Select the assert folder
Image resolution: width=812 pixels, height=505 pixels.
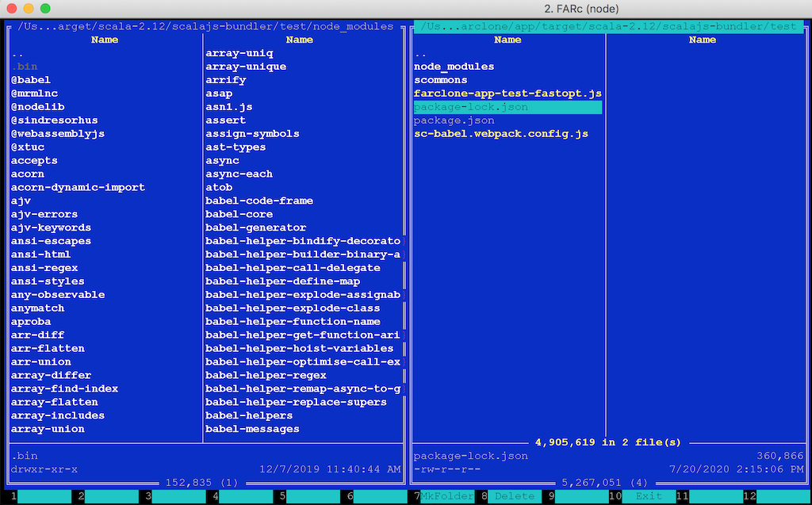pos(226,121)
